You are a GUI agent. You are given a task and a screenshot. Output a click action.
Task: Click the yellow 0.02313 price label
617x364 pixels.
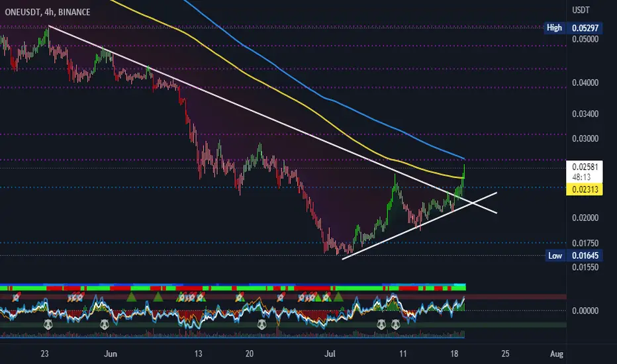pos(585,189)
